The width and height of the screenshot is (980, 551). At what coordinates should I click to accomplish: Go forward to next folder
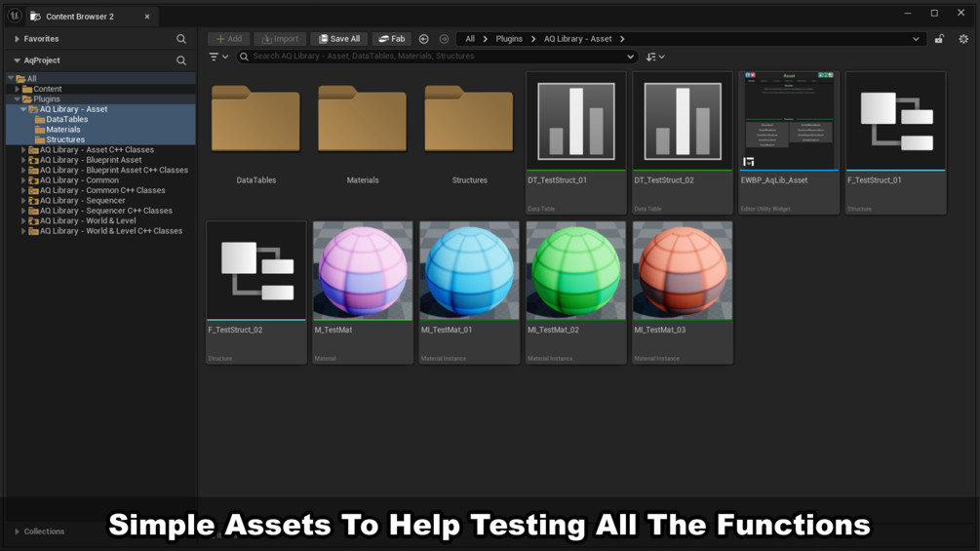point(444,39)
